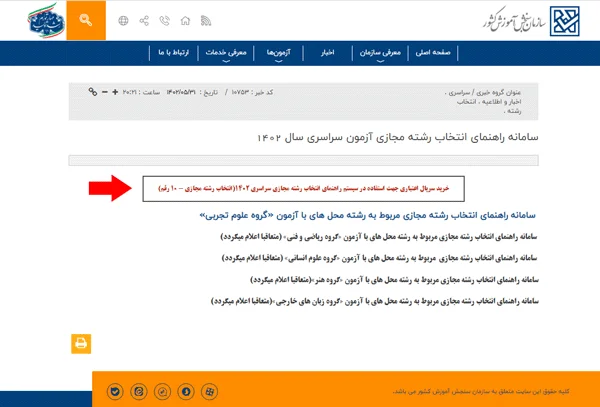This screenshot has width=600, height=407.
Task: Click the flag emblem logo at top left
Action: [46, 21]
